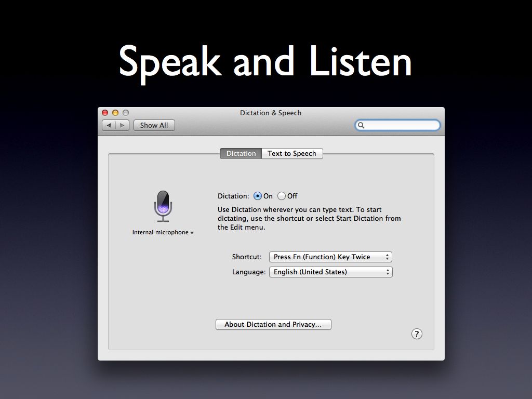Click the Shortcut: label
This screenshot has width=532, height=399.
(247, 257)
